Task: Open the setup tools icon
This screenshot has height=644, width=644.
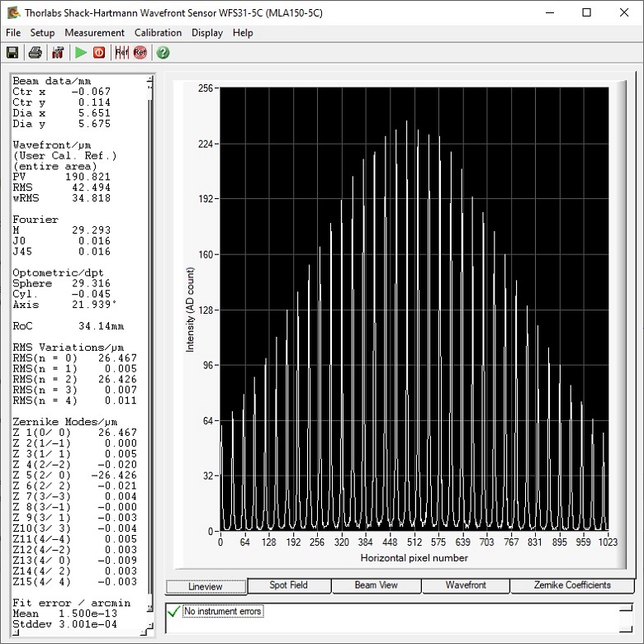Action: pyautogui.click(x=58, y=53)
